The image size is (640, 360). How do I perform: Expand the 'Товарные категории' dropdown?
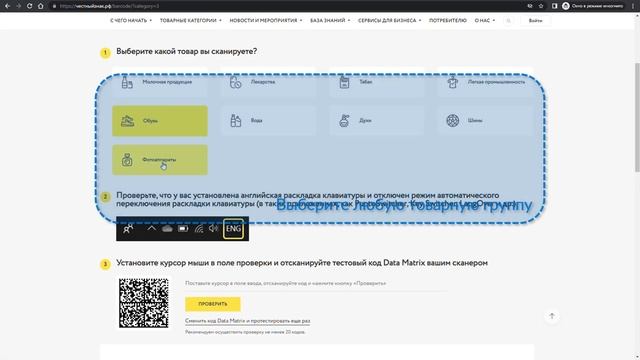[x=191, y=20]
